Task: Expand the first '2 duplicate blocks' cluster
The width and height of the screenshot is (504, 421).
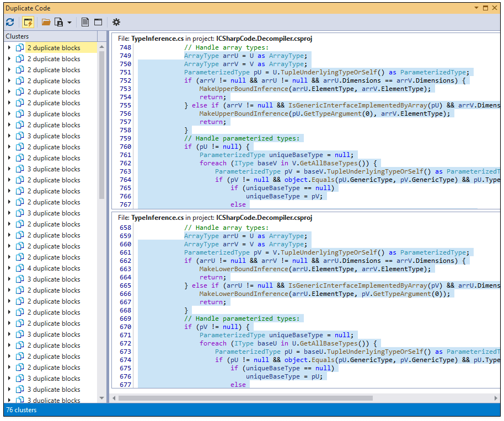Action: tap(10, 47)
